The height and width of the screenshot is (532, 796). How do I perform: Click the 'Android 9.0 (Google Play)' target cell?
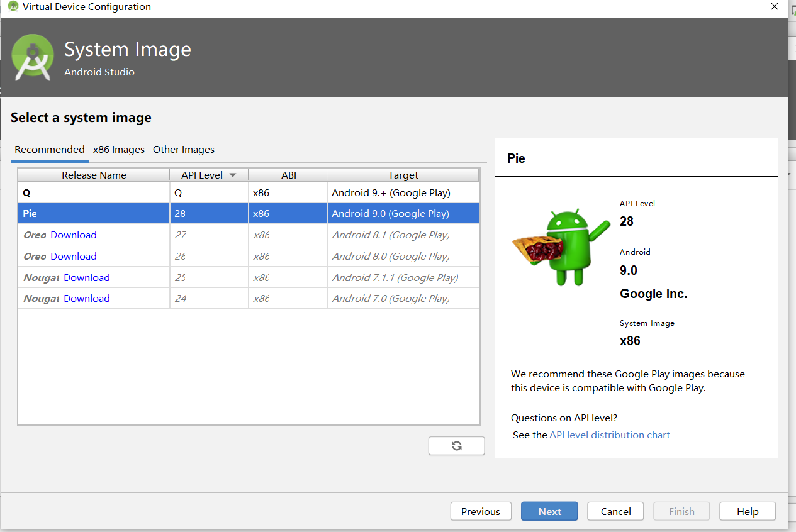[x=403, y=214]
